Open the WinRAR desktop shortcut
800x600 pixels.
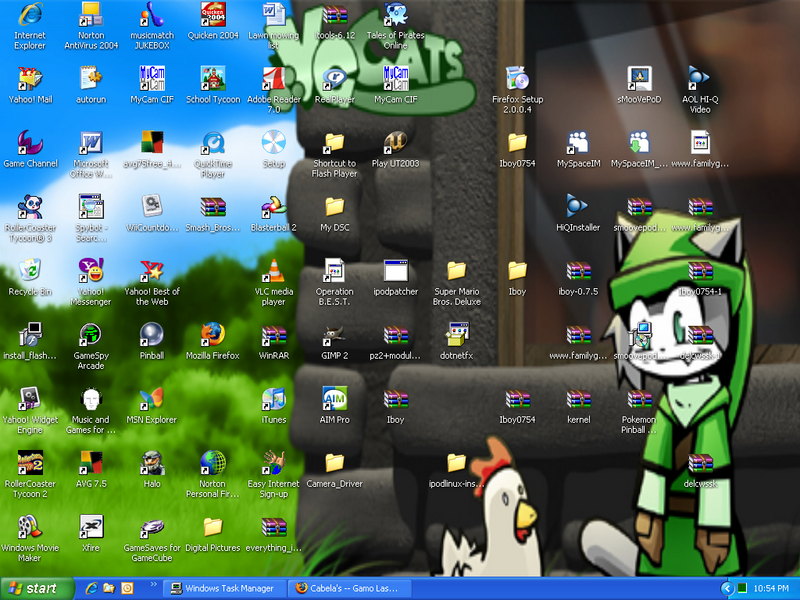pos(273,335)
